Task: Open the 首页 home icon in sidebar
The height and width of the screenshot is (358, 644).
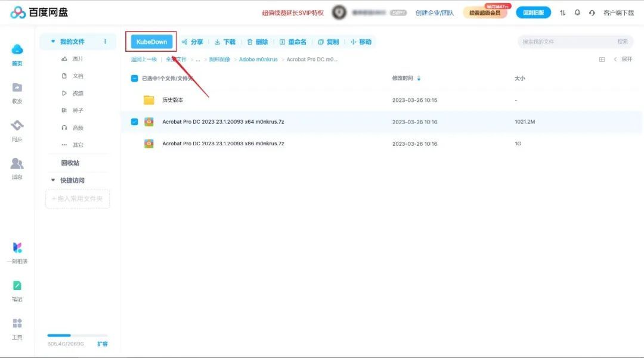Action: click(x=17, y=49)
